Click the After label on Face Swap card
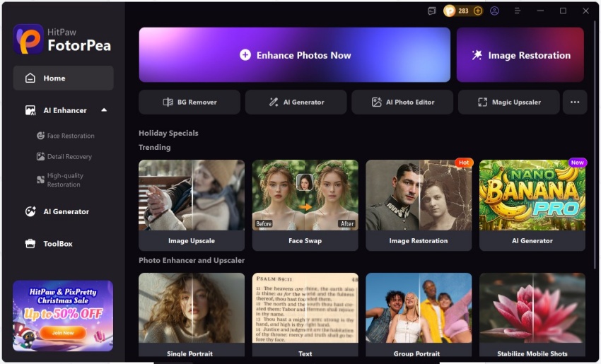This screenshot has width=601, height=364. [347, 224]
